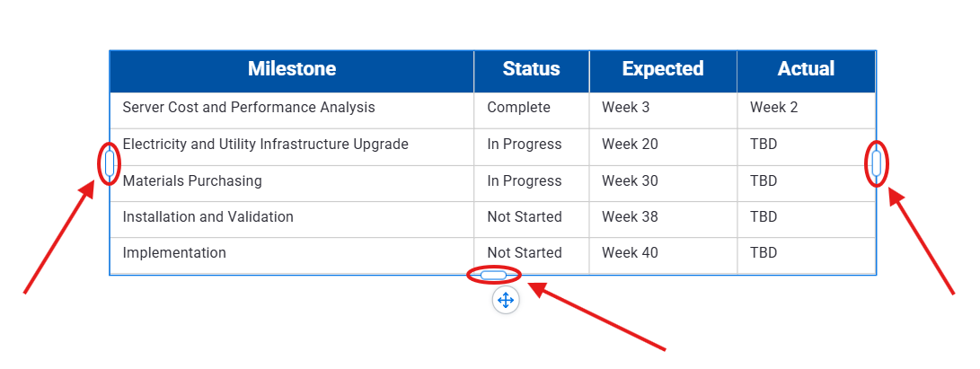The image size is (980, 369).
Task: Select the Actual column header
Action: coord(806,69)
